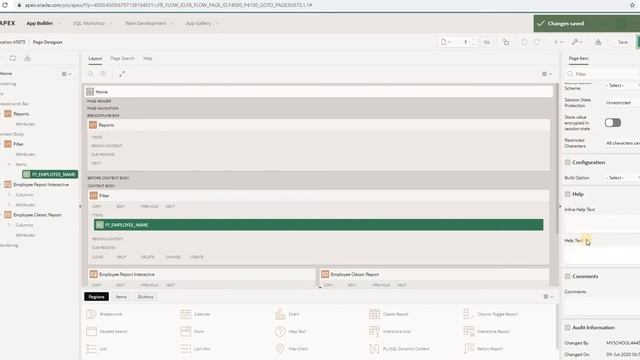Open the gallery menu dropdown
Screen dimensions: 640x360
coord(548,297)
